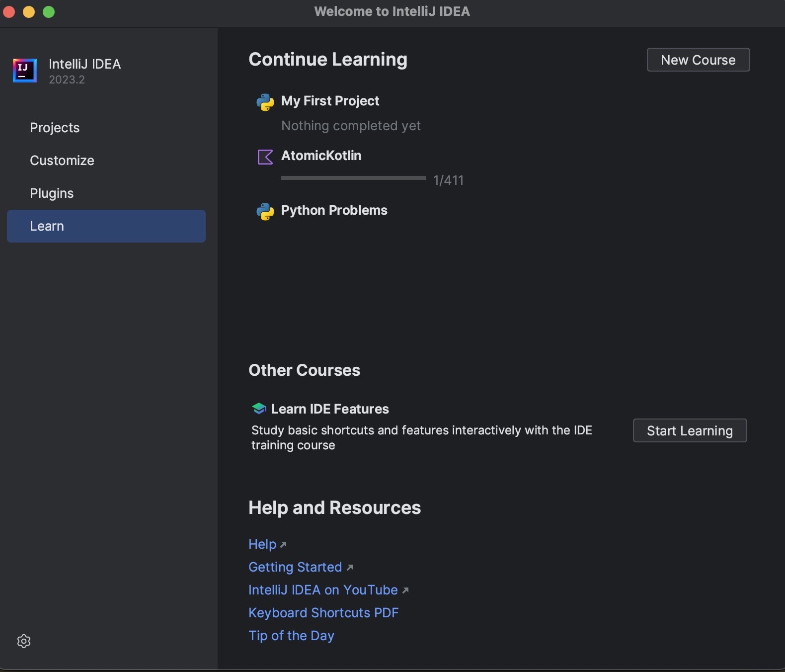Click the Kotlin icon beside AtomicKotlin
The image size is (785, 672).
265,157
